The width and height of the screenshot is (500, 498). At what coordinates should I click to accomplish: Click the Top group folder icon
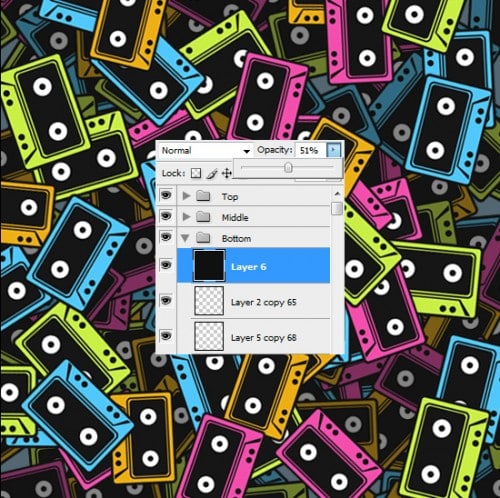203,196
